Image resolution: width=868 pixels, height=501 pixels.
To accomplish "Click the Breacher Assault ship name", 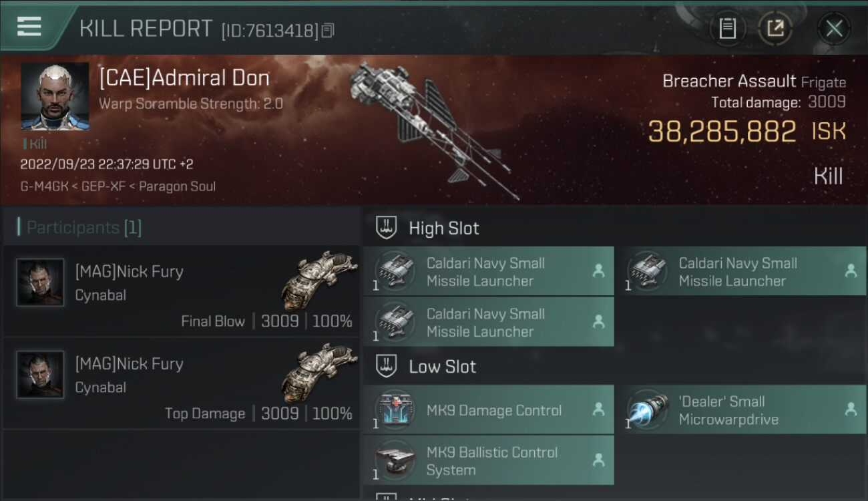I will [x=729, y=81].
